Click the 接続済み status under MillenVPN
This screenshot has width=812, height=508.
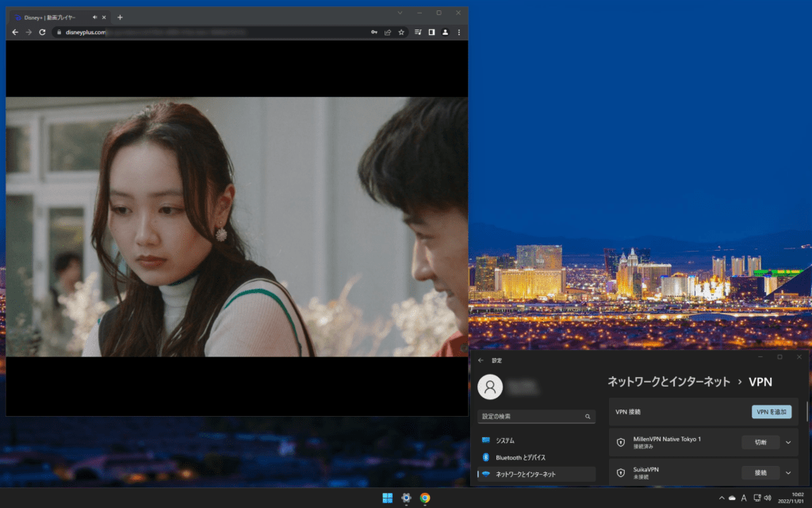coord(643,446)
